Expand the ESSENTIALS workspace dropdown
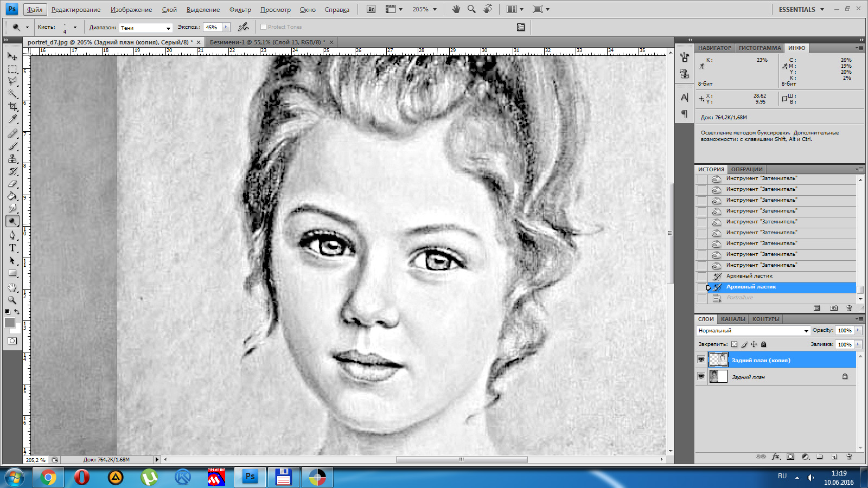The width and height of the screenshot is (868, 488). point(801,9)
